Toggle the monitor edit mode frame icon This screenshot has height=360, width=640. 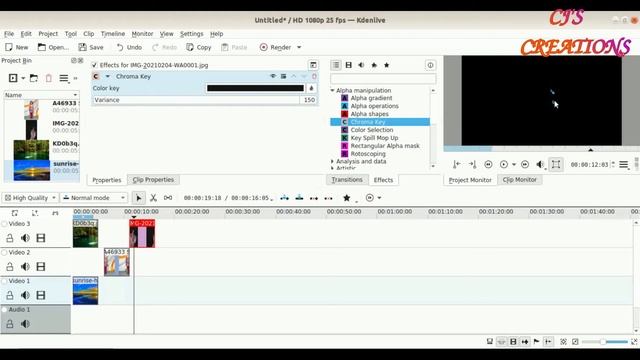click(556, 164)
